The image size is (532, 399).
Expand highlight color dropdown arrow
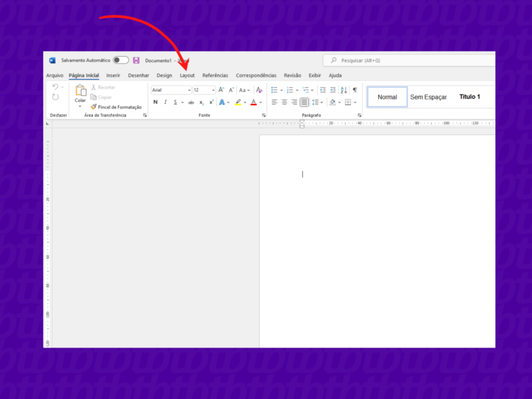(245, 103)
